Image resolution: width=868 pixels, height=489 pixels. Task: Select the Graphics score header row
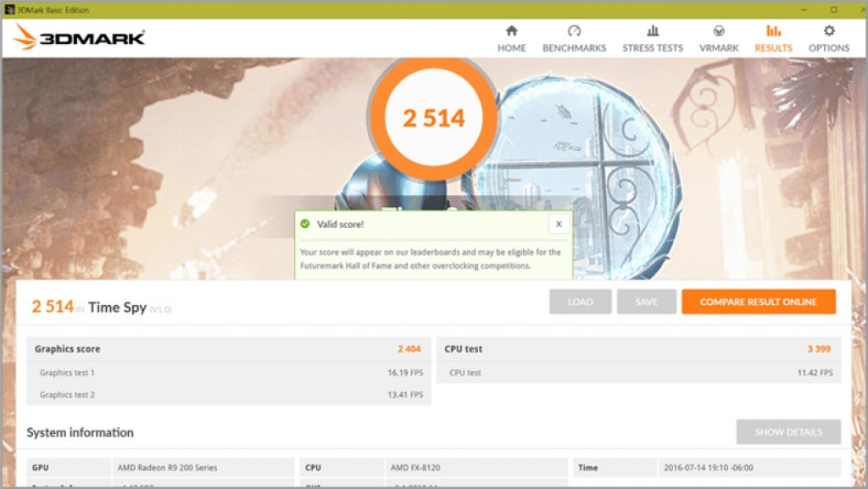coord(228,348)
